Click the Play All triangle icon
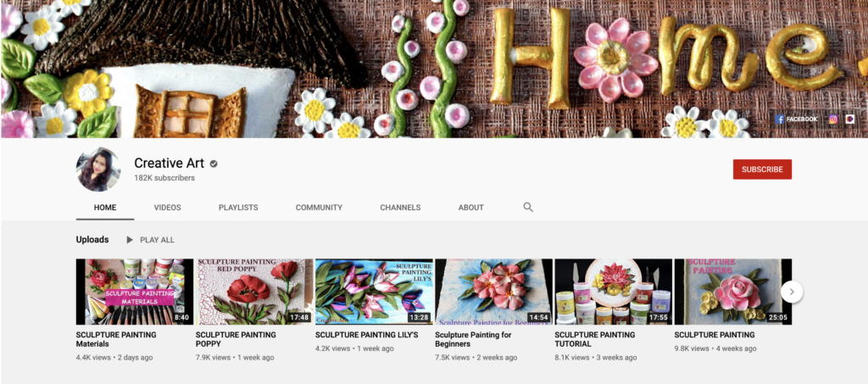 coord(130,240)
